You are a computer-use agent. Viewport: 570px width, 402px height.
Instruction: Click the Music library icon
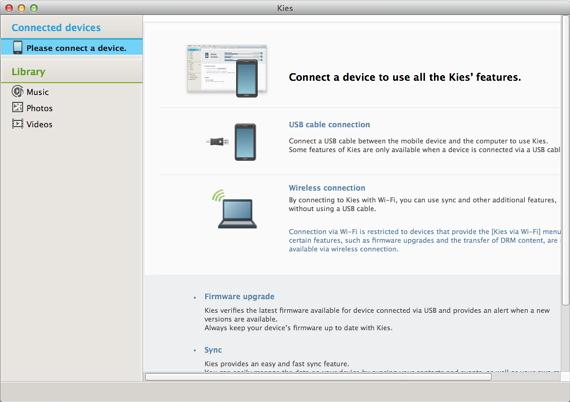click(x=17, y=92)
